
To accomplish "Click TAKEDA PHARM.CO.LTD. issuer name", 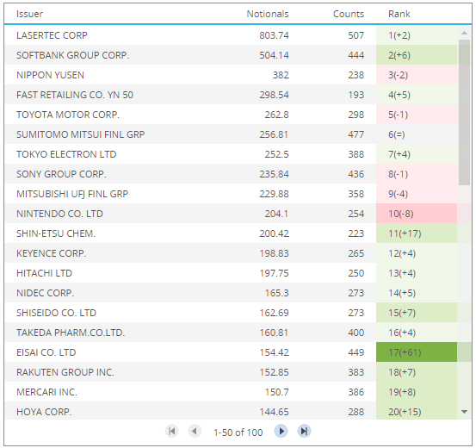I will [x=71, y=333].
